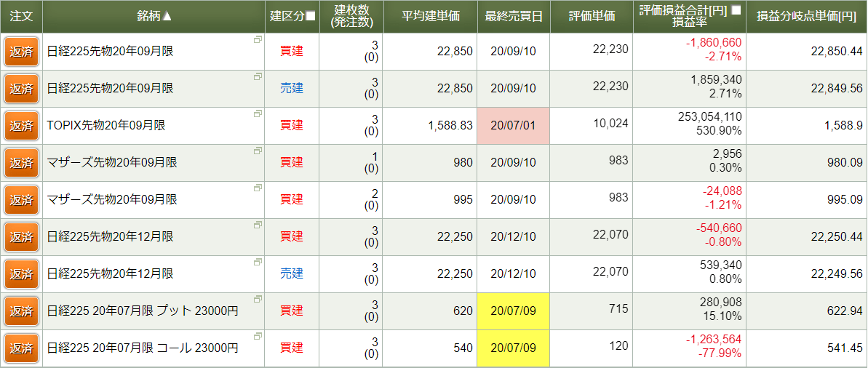
Task: Click the valuation price 10,024
Action: pos(610,123)
